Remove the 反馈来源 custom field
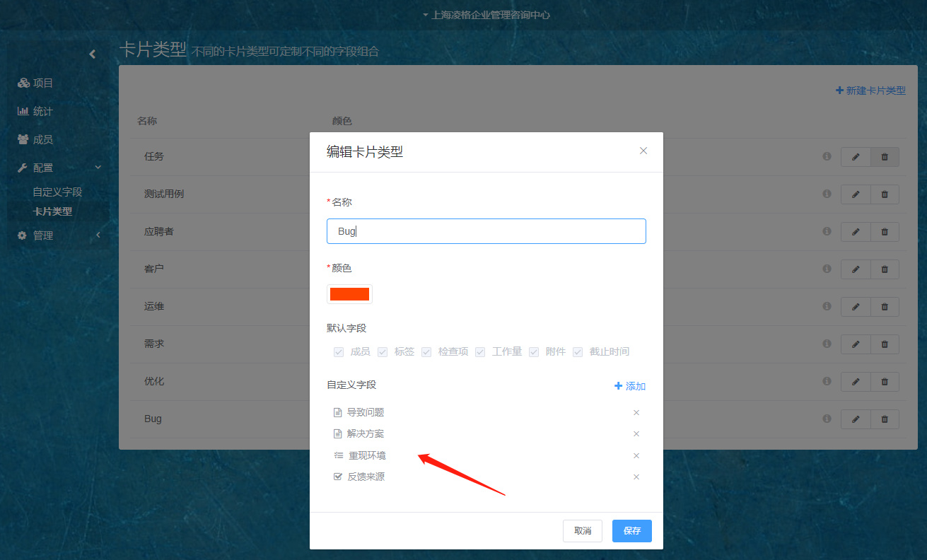The width and height of the screenshot is (927, 560). tap(636, 477)
